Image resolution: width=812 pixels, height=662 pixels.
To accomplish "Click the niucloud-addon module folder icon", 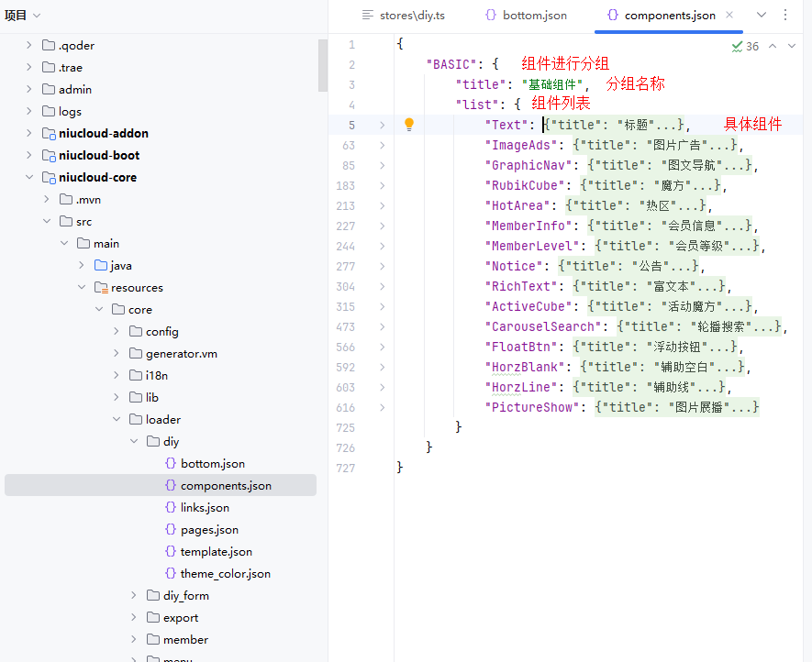I will pos(49,133).
